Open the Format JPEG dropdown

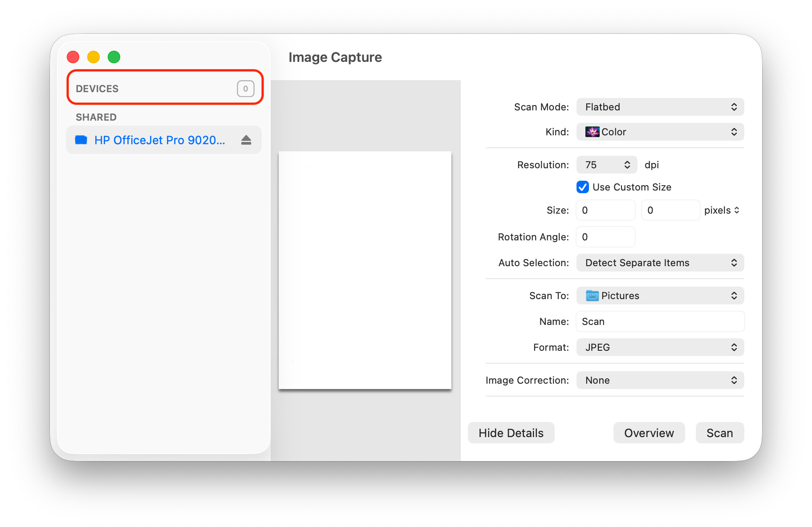click(660, 347)
